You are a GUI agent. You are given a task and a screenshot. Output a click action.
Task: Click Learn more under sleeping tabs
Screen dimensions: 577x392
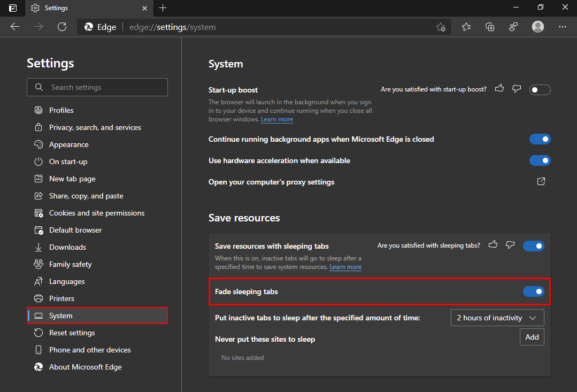pos(345,267)
